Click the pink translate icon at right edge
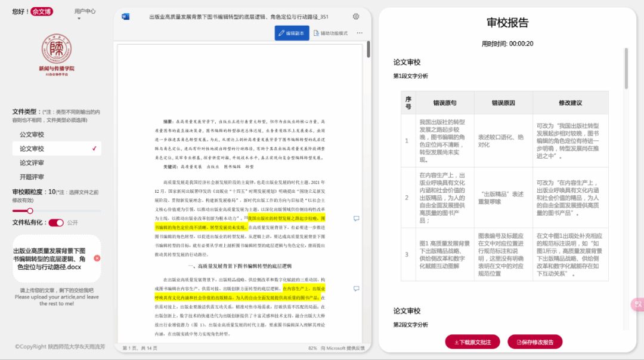 click(x=637, y=304)
